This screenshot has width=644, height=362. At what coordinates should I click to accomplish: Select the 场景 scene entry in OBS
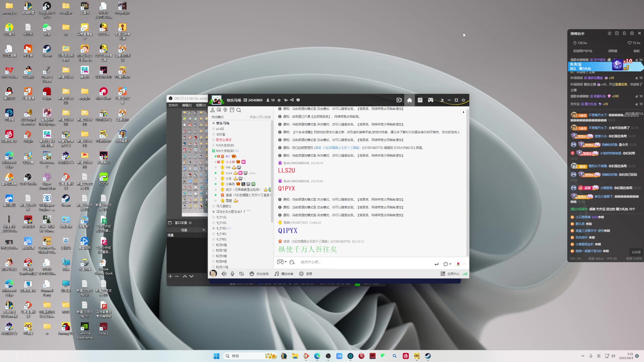[x=187, y=235]
